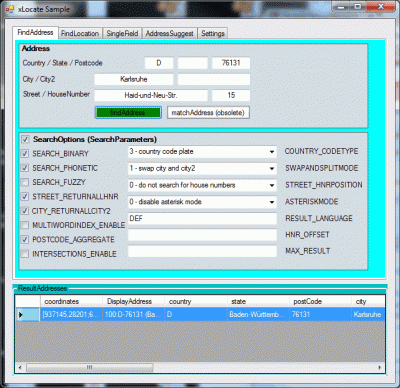Open the AddressSuggest tab
The height and width of the screenshot is (388, 400).
pyautogui.click(x=169, y=34)
